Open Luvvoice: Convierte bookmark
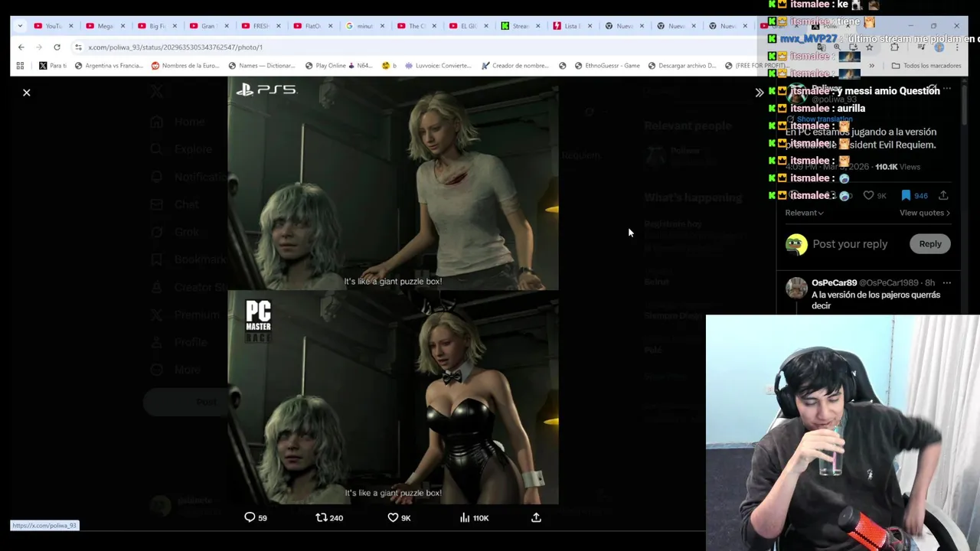The height and width of the screenshot is (551, 980). [x=439, y=66]
